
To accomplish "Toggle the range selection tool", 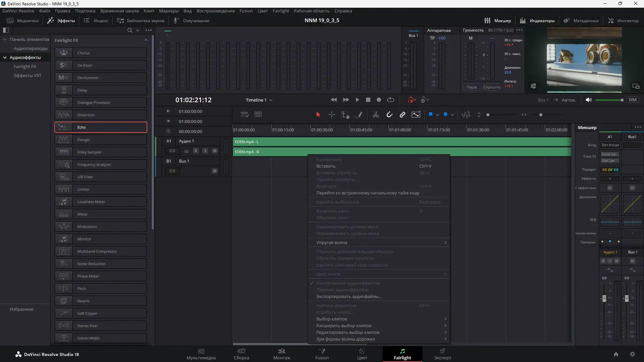I will coord(332,115).
